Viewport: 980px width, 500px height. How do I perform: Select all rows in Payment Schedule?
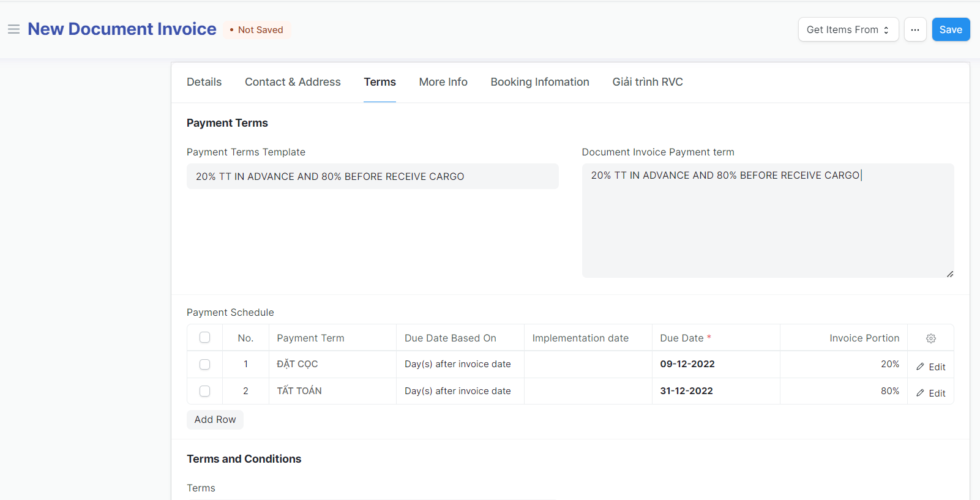pyautogui.click(x=204, y=337)
